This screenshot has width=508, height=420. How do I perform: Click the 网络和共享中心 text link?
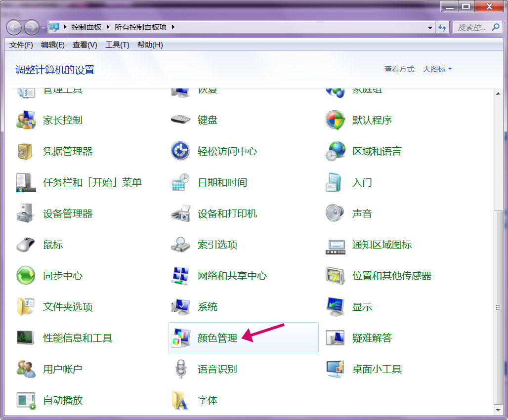click(x=232, y=276)
